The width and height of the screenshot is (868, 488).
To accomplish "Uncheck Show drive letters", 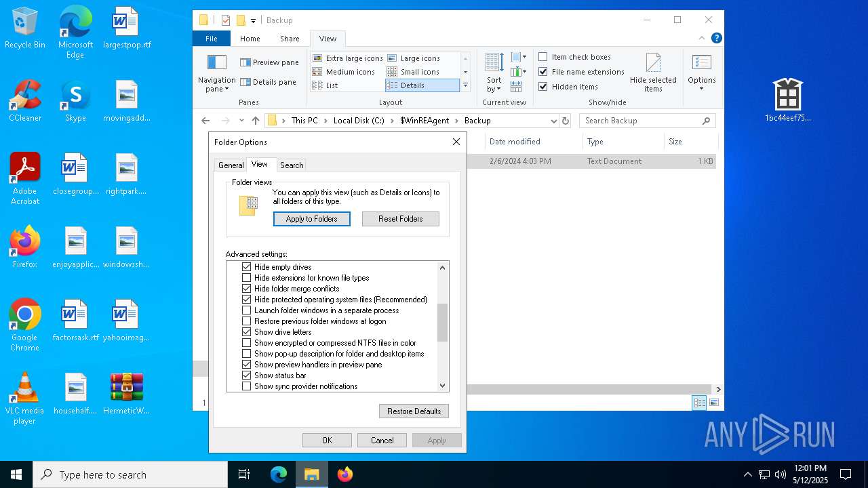I will pyautogui.click(x=247, y=332).
